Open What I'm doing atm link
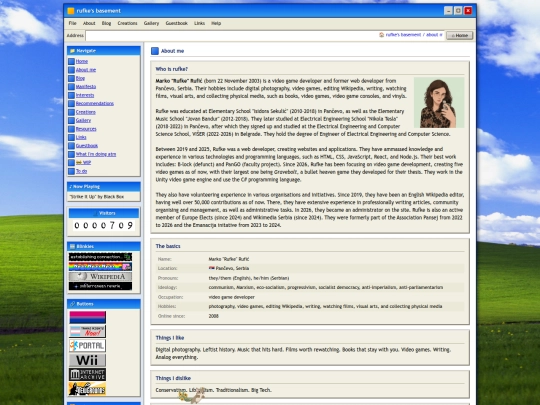The width and height of the screenshot is (540, 405). (96, 154)
